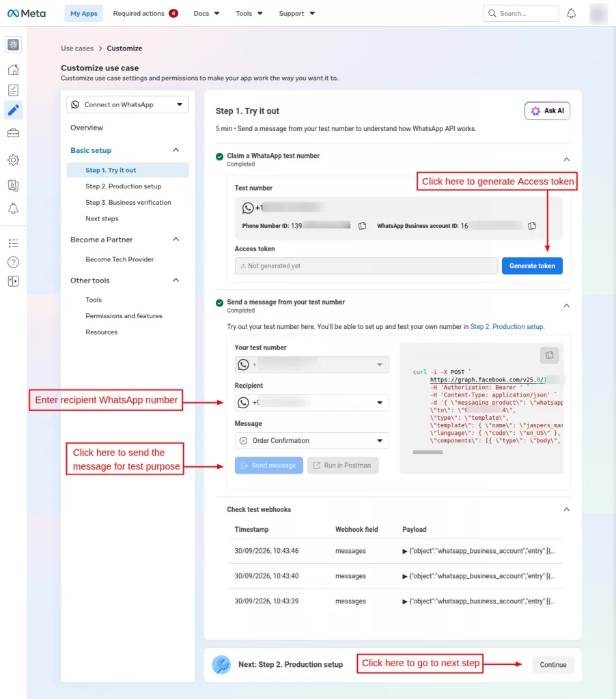Click timestamp 30/09/2026, 10:43:46
Image resolution: width=616 pixels, height=699 pixels.
tap(266, 551)
